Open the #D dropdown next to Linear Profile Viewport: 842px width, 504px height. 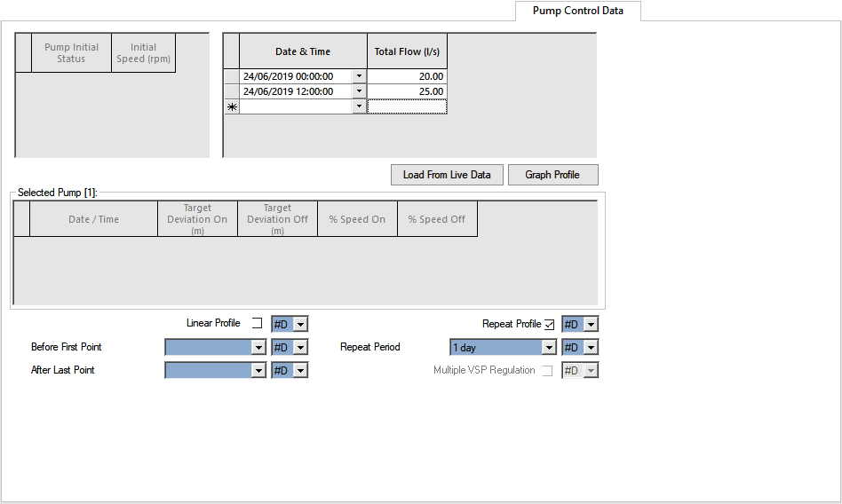point(300,324)
